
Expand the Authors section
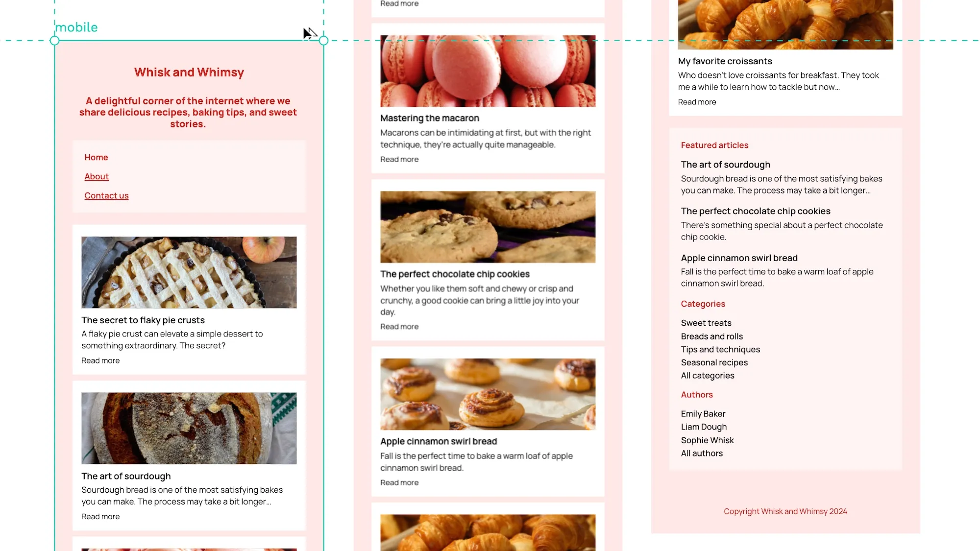[x=697, y=395]
